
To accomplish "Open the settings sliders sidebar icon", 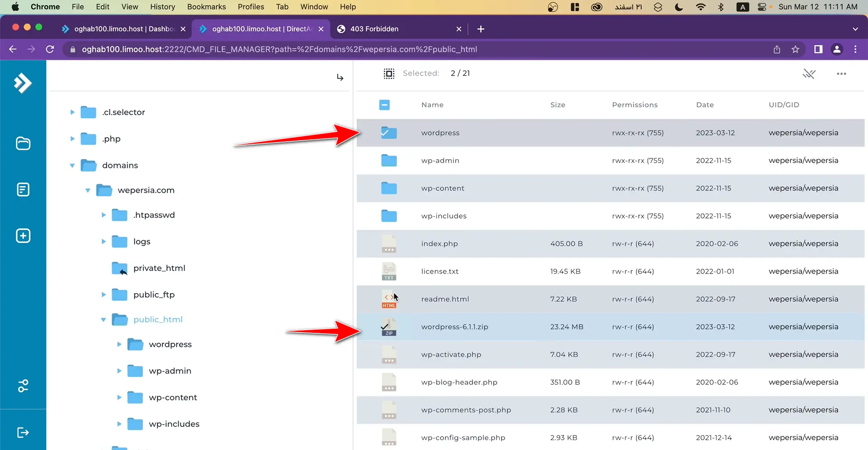I will (x=23, y=386).
